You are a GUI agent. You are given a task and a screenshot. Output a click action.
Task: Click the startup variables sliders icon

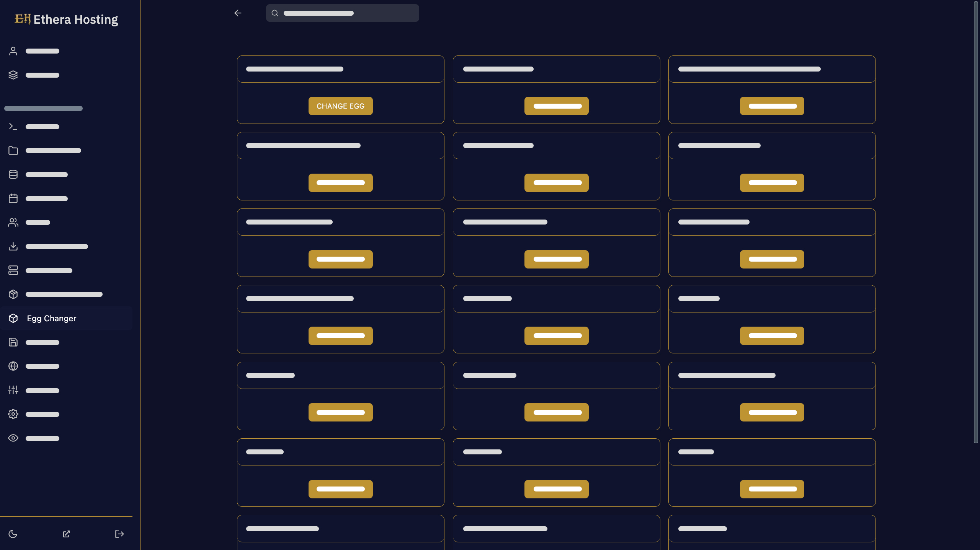[x=13, y=390]
